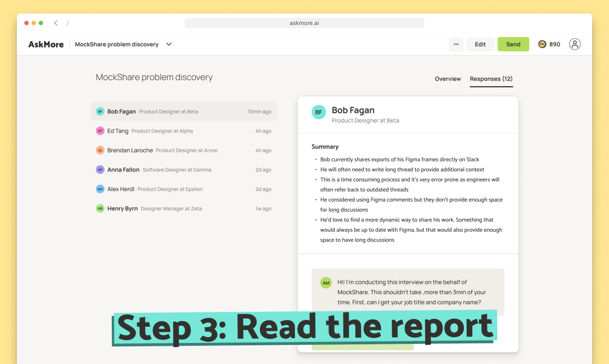The image size is (609, 364).
Task: Open Brendan Laroche's response
Action: point(184,150)
